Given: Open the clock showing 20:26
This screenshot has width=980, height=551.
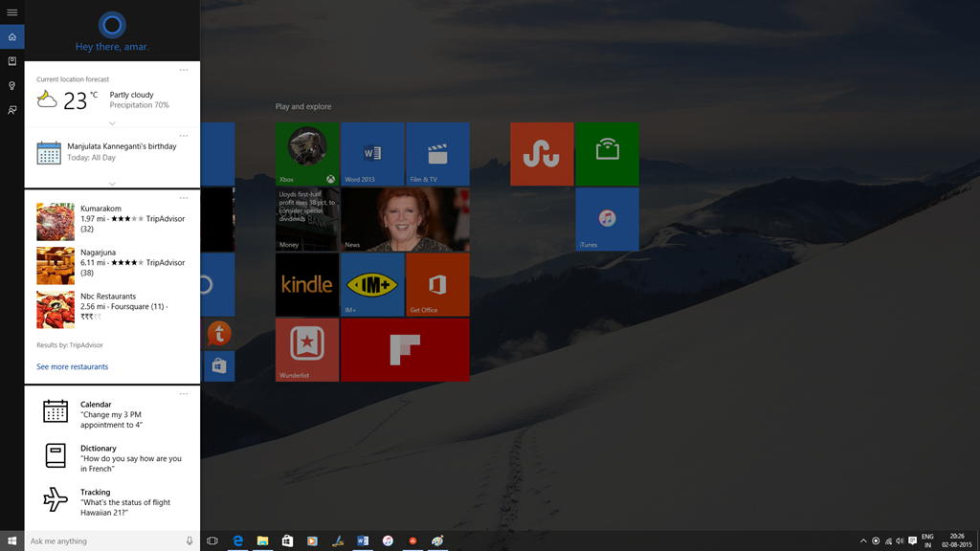Looking at the screenshot, I should (957, 541).
